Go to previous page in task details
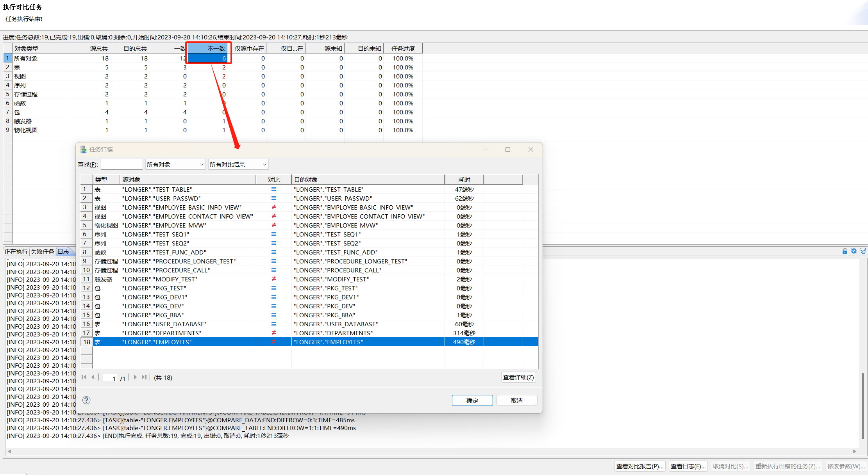Screen dimensions: 868x475 pos(93,377)
